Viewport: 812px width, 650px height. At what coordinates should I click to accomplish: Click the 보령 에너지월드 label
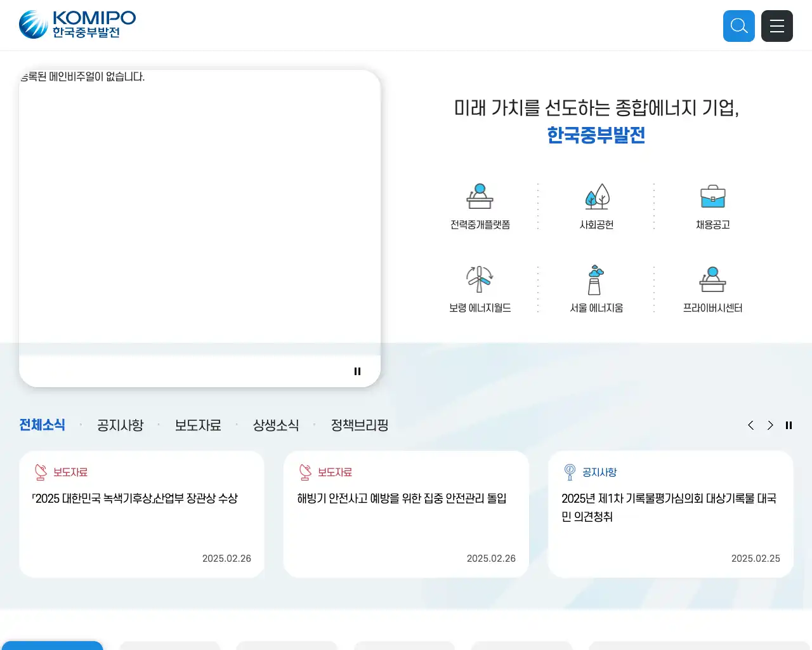coord(480,308)
